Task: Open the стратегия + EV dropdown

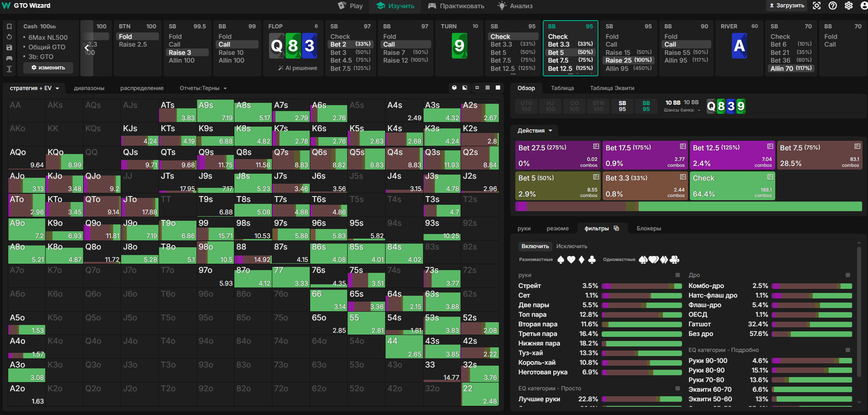Action: (34, 88)
